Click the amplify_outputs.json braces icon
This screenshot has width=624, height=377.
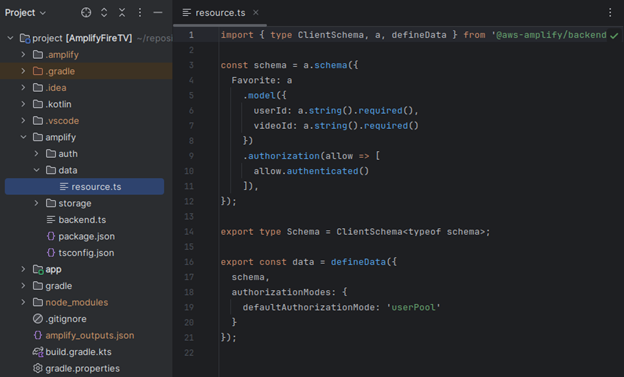38,335
